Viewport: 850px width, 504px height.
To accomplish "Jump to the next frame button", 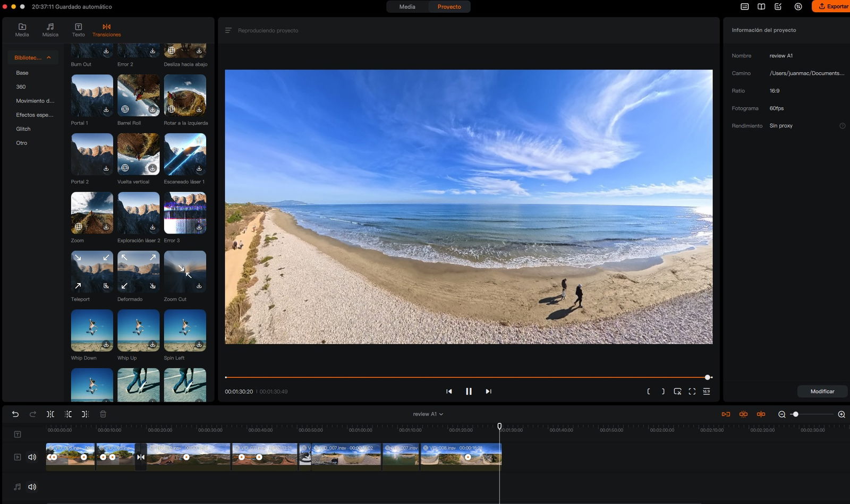I will click(x=488, y=391).
